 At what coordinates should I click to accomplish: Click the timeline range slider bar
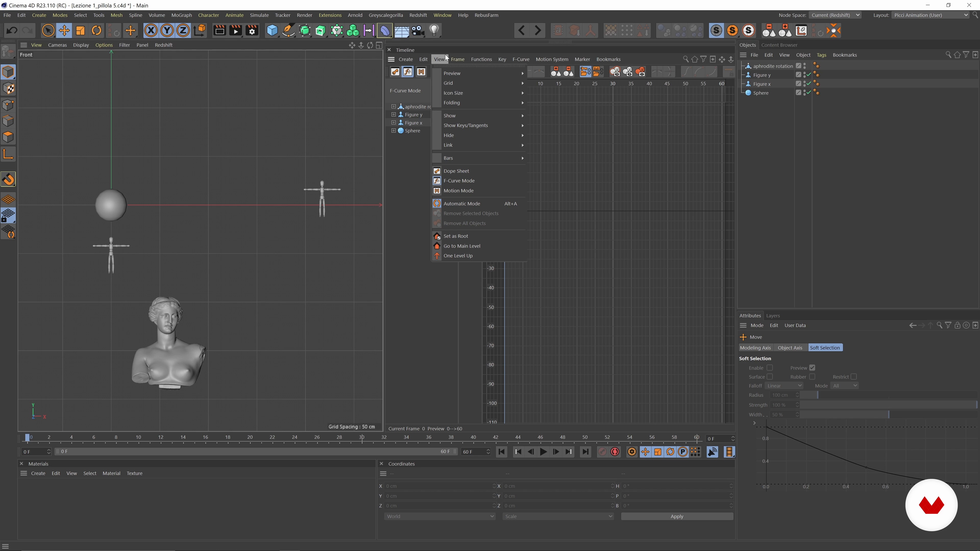[x=256, y=452]
